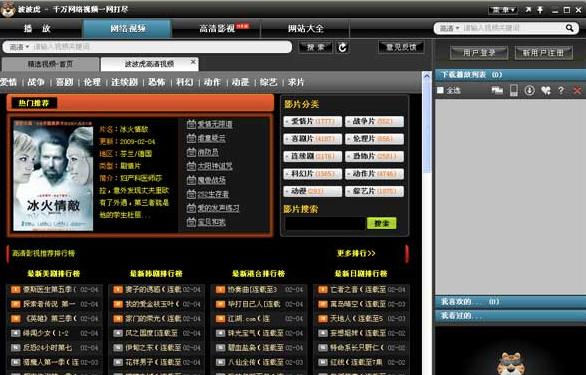Click the 影片搜索 black input field

325,223
